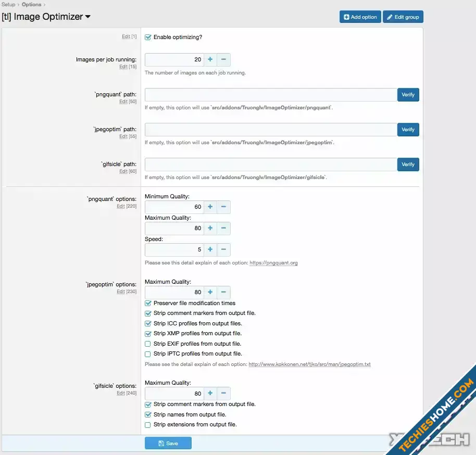Toggle Enable optimizing checkbox

pos(148,37)
